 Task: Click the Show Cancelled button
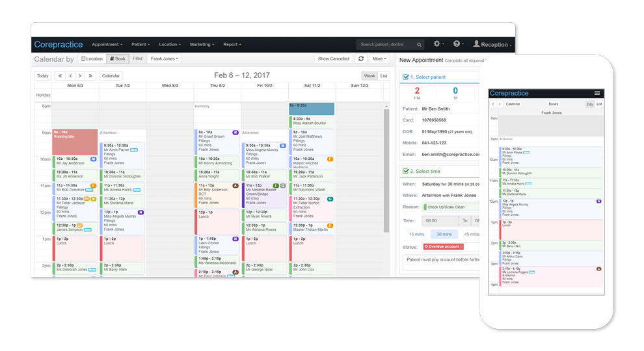click(x=334, y=59)
